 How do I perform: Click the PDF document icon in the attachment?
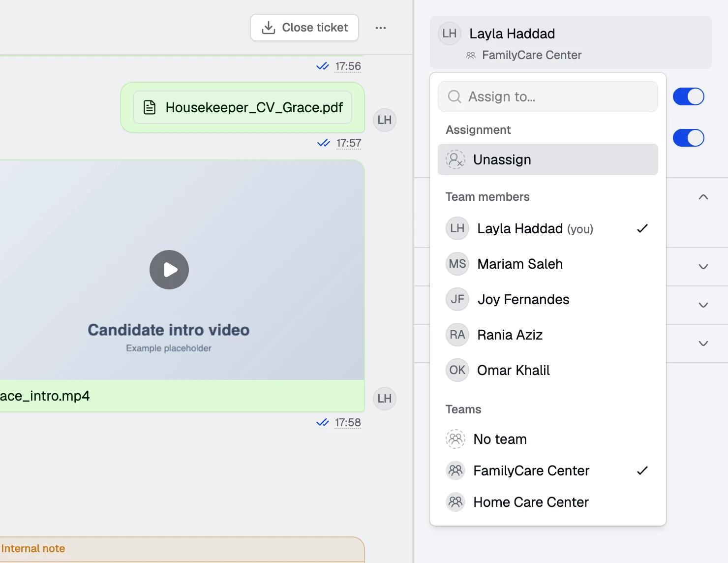[150, 107]
